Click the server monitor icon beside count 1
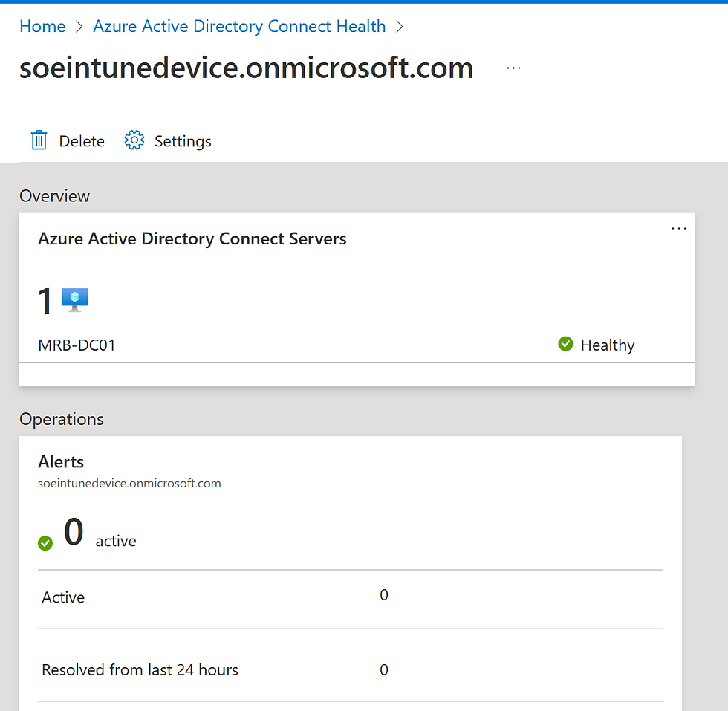The image size is (728, 711). 75,300
